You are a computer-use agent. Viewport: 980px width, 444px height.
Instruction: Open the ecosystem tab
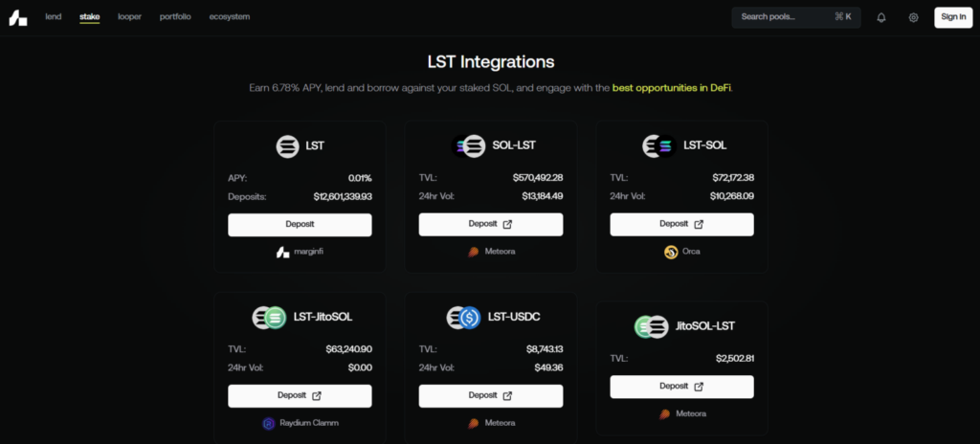click(228, 17)
